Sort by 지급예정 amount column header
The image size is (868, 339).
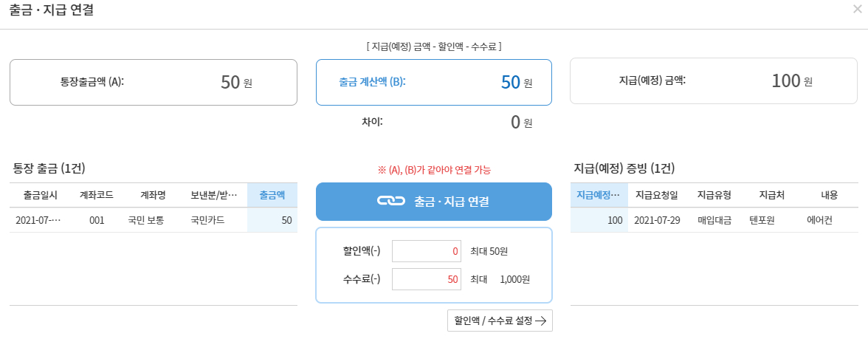point(599,195)
